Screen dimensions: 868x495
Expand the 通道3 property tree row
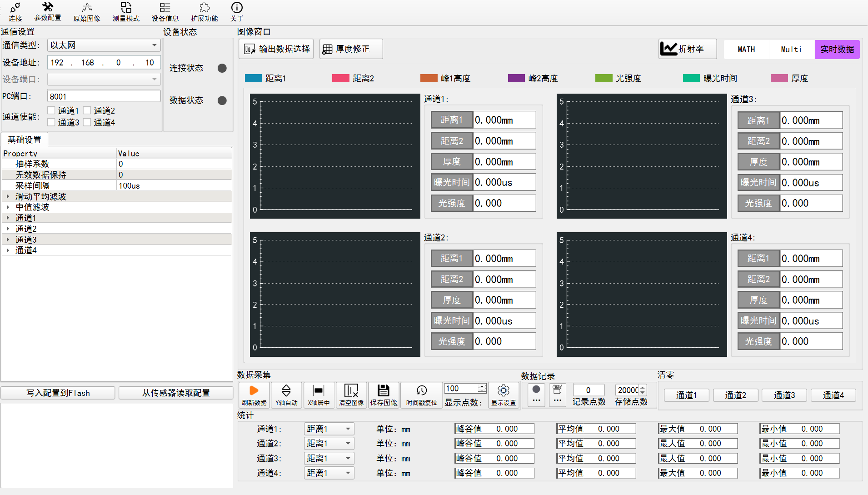click(x=8, y=240)
